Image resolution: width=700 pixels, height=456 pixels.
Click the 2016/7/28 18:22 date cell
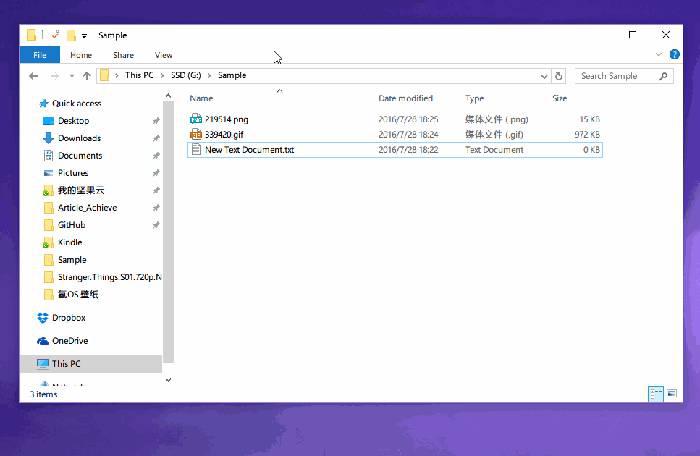(408, 150)
